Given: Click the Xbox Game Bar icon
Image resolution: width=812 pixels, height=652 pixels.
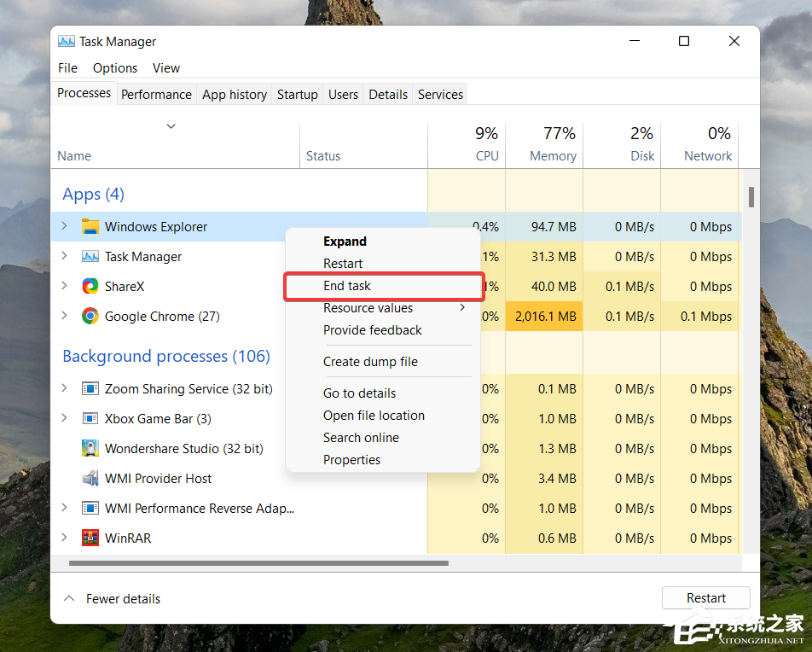Looking at the screenshot, I should click(90, 419).
